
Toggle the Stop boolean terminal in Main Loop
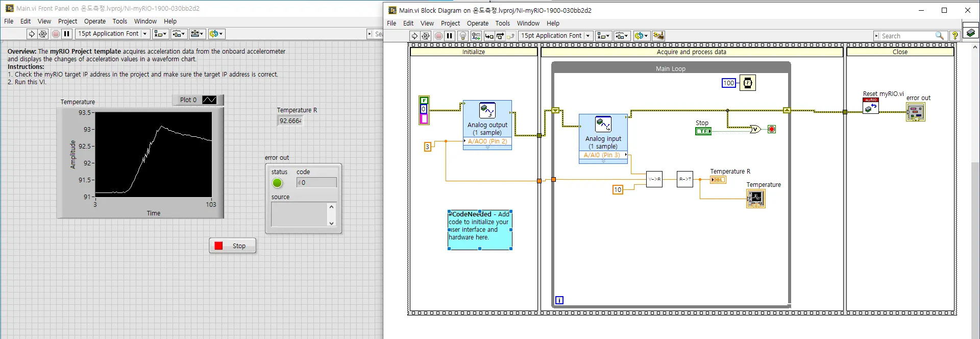click(x=703, y=131)
